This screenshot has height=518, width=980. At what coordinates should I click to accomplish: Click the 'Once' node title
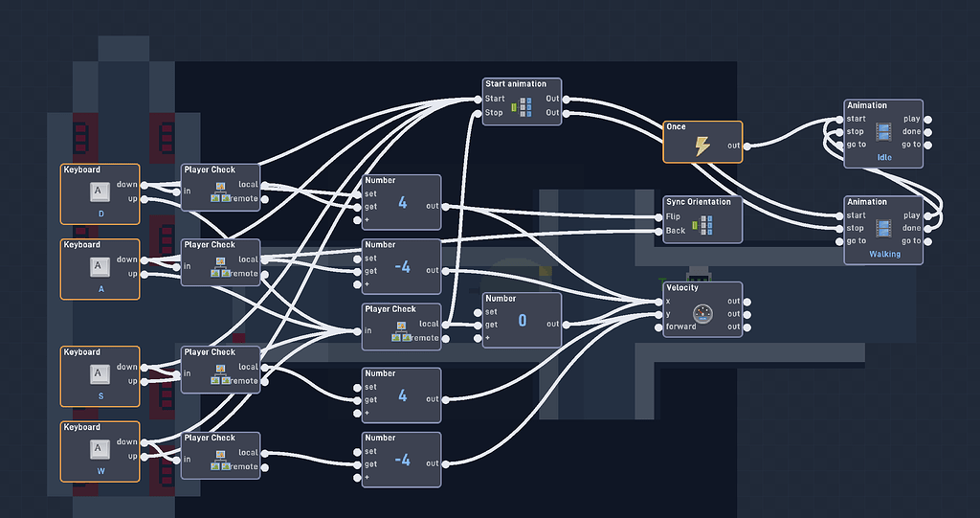tap(676, 126)
